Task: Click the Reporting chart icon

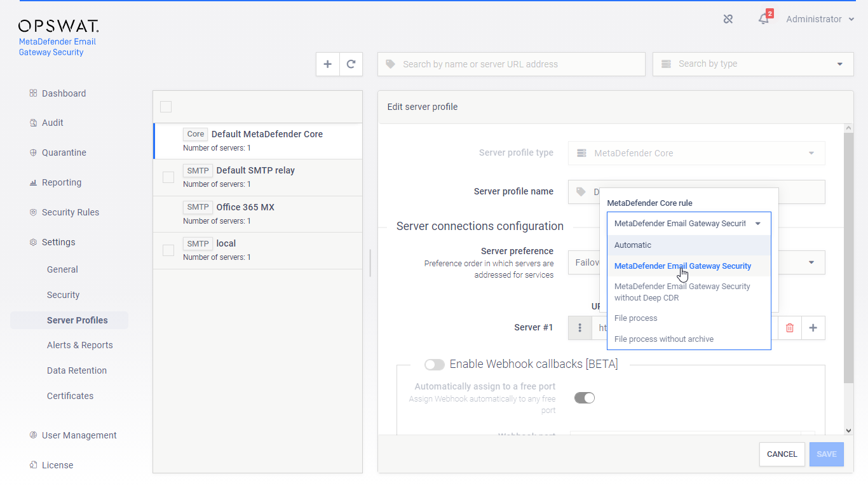Action: [x=33, y=182]
